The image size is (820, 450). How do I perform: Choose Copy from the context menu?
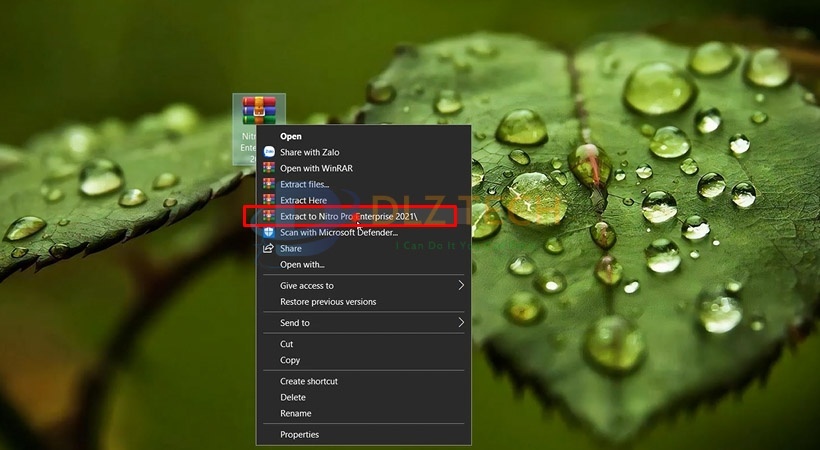(290, 360)
